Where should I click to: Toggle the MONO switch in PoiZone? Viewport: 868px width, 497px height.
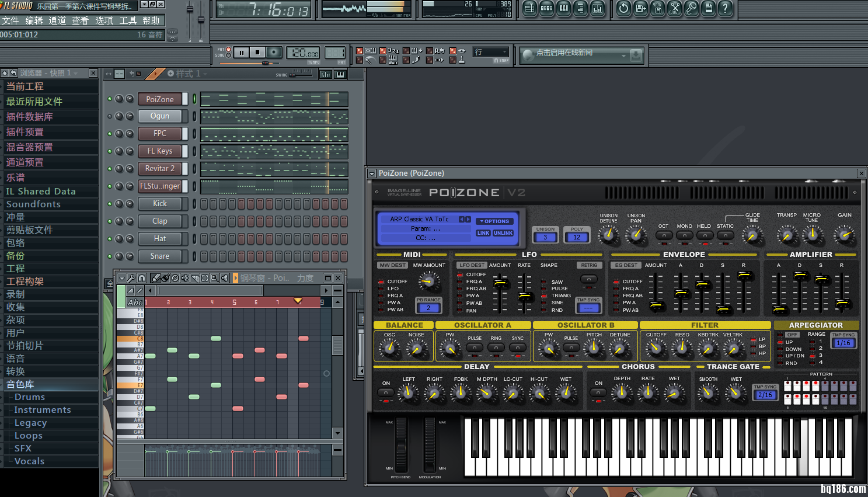[x=685, y=235]
